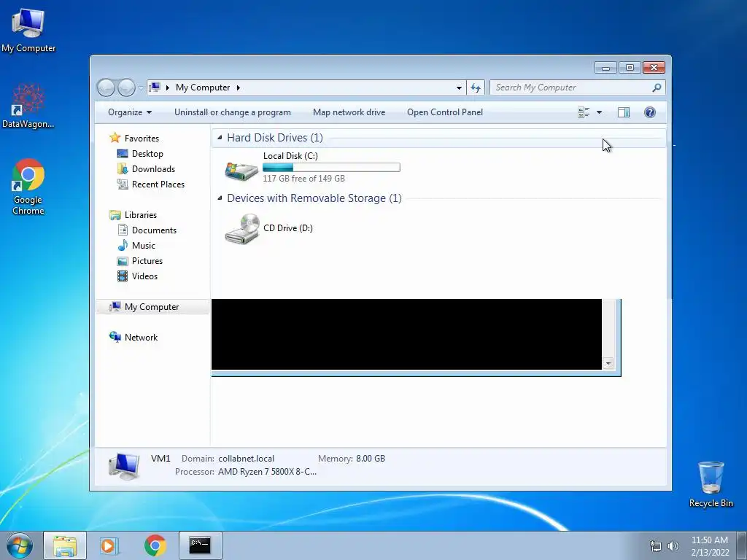Click My Computer breadcrumb in address bar

click(203, 87)
